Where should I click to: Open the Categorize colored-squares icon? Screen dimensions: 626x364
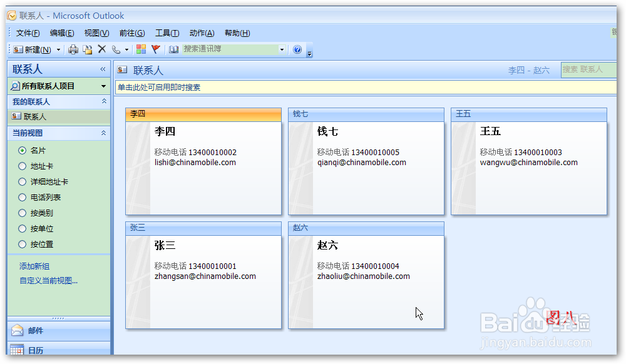[x=142, y=49]
